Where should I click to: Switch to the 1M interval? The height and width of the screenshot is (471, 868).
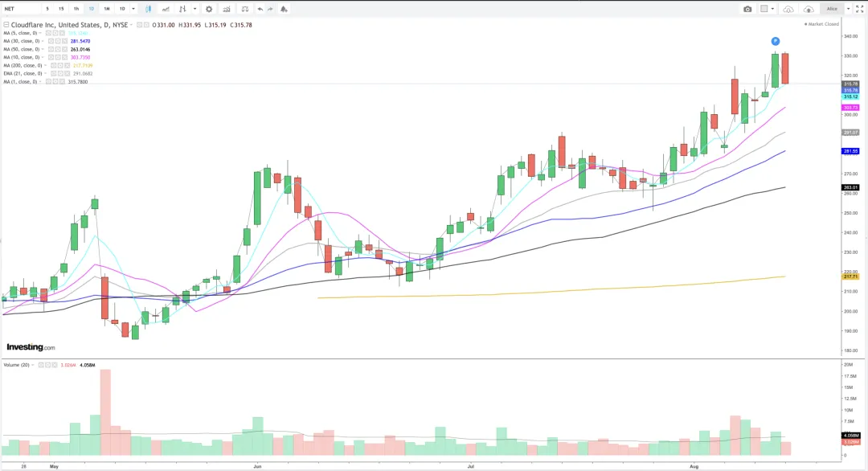point(107,9)
